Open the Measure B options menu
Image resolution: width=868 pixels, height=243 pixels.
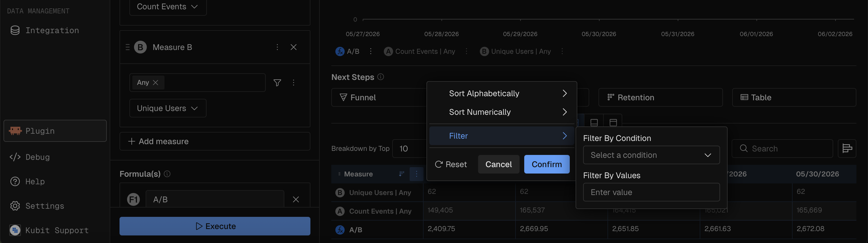pyautogui.click(x=277, y=47)
